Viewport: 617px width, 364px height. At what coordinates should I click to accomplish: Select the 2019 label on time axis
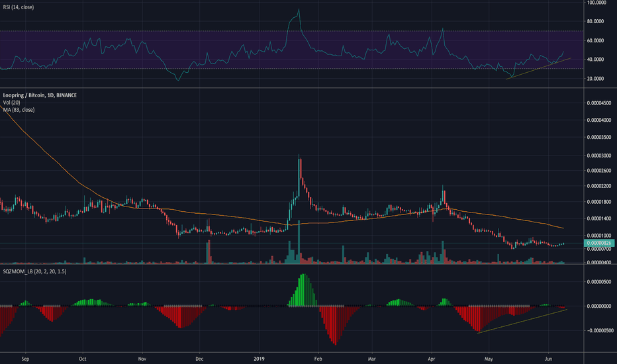259,359
